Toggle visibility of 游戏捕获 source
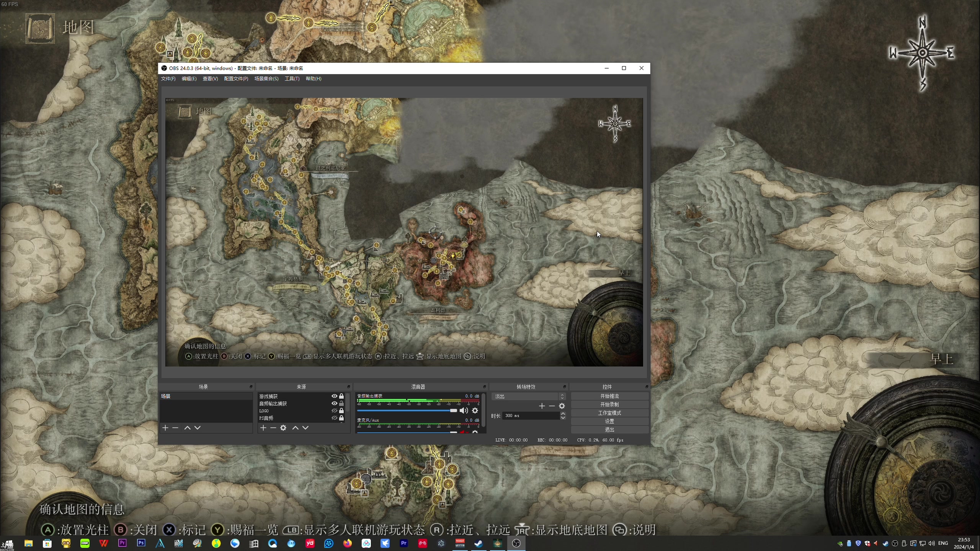Image resolution: width=980 pixels, height=551 pixels. pos(334,396)
